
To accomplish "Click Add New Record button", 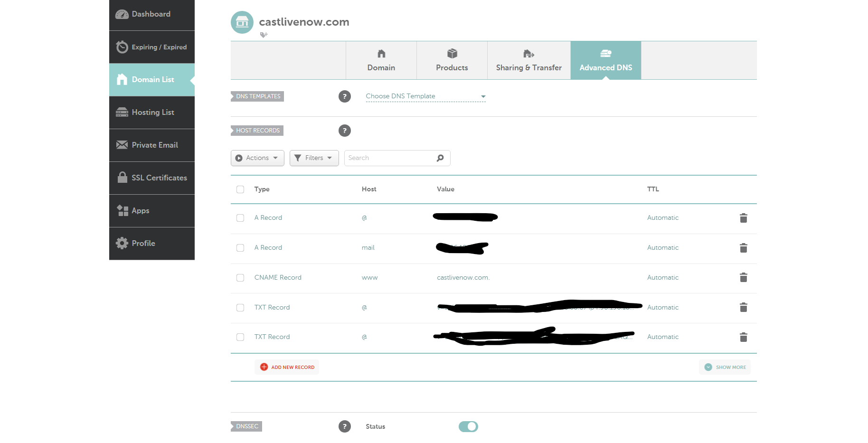I will click(287, 367).
